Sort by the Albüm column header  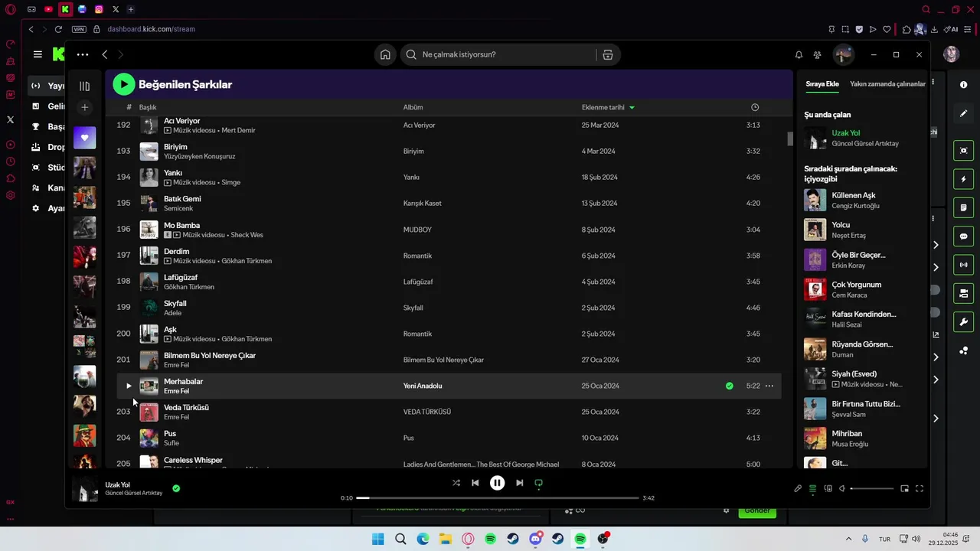tap(413, 107)
